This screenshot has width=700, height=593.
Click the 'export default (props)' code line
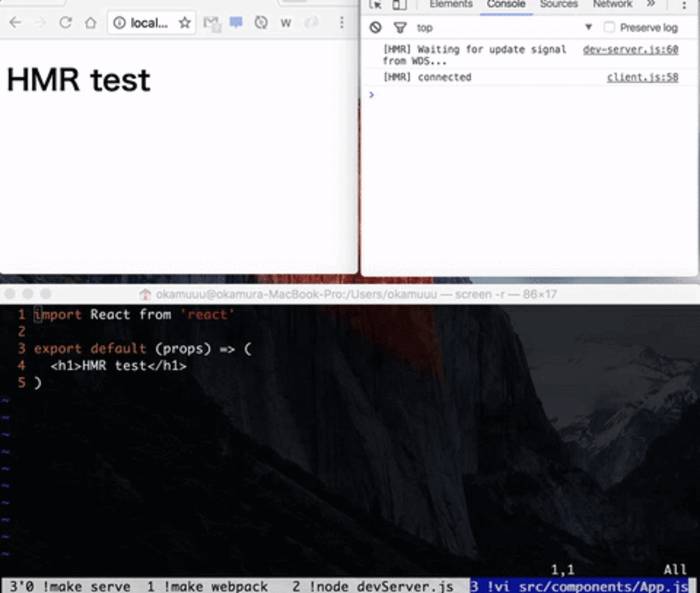(143, 349)
